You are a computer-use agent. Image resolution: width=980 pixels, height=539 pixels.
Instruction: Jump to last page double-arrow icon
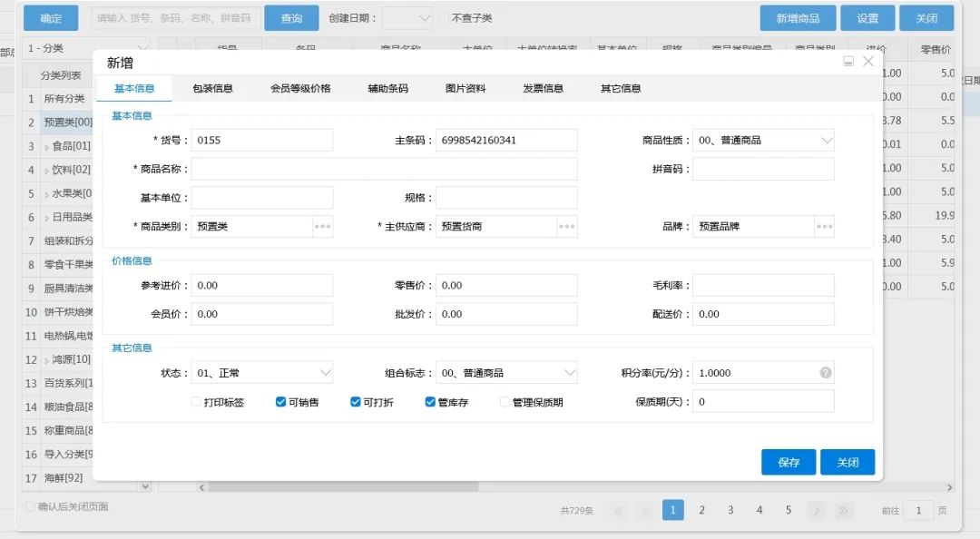point(844,510)
